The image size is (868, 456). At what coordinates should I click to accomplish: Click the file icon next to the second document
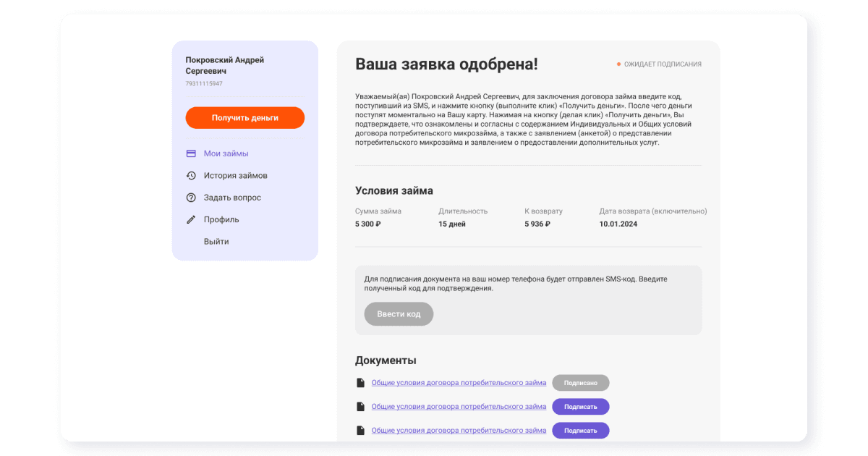pos(360,406)
